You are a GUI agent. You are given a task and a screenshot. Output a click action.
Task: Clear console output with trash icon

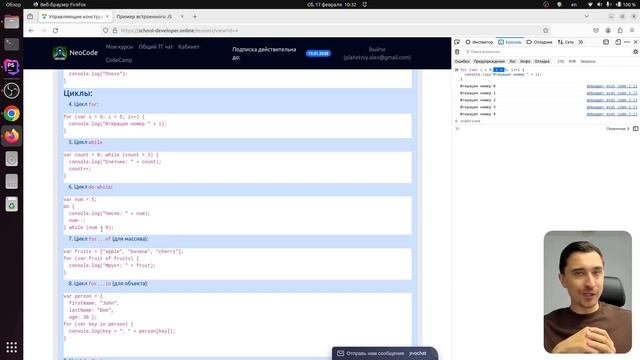pos(457,52)
